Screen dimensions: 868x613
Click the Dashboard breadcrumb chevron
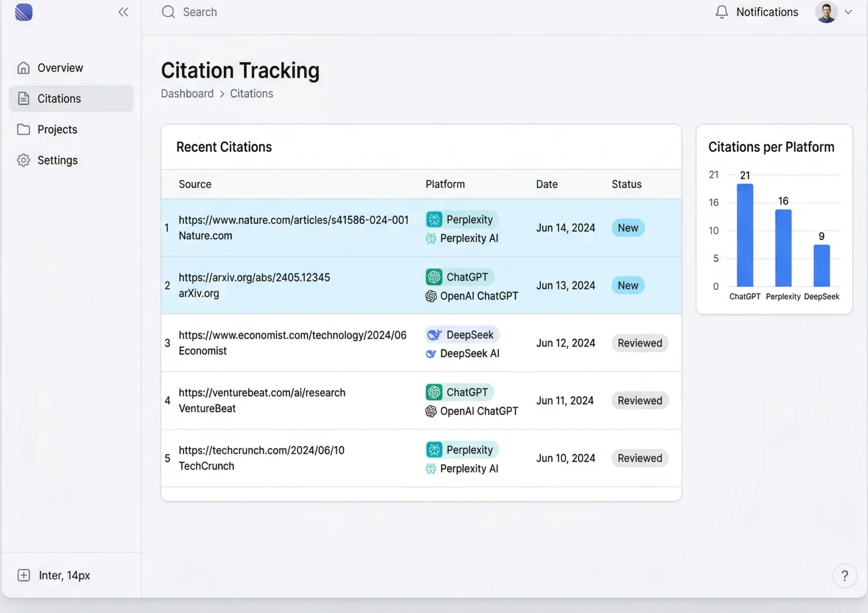pyautogui.click(x=221, y=94)
